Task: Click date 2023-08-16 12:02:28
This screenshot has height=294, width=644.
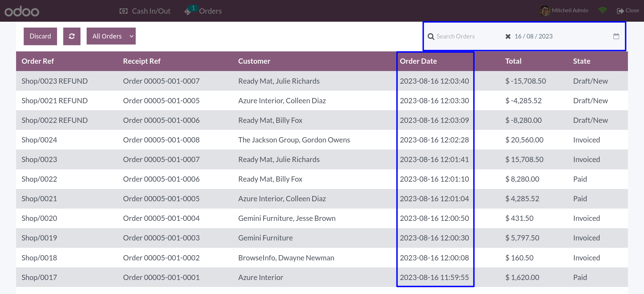Action: click(x=434, y=140)
